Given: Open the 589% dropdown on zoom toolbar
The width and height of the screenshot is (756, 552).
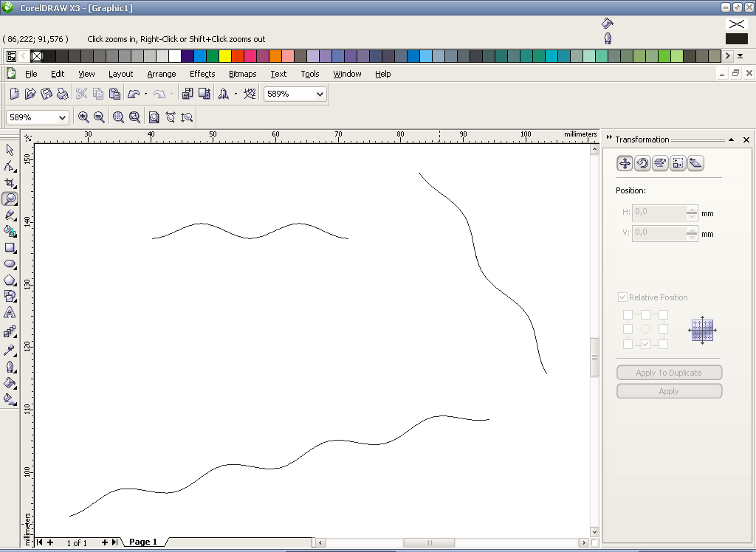Looking at the screenshot, I should (x=62, y=117).
